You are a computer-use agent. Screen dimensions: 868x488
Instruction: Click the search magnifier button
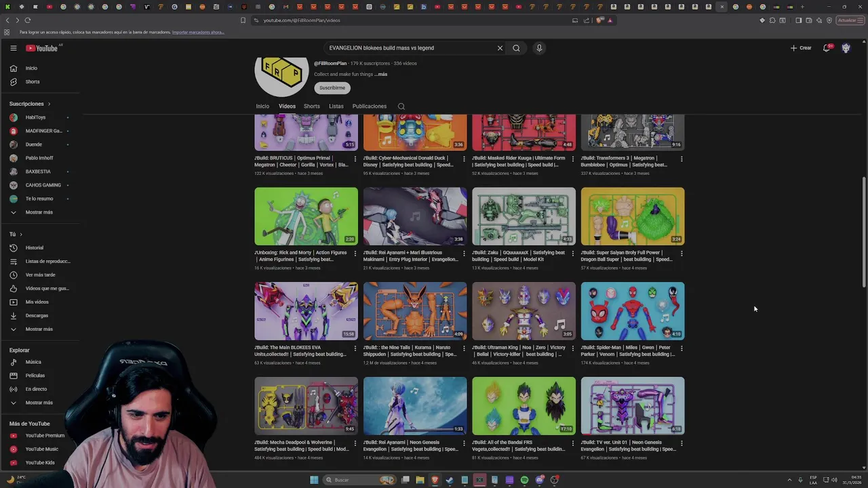pos(516,48)
